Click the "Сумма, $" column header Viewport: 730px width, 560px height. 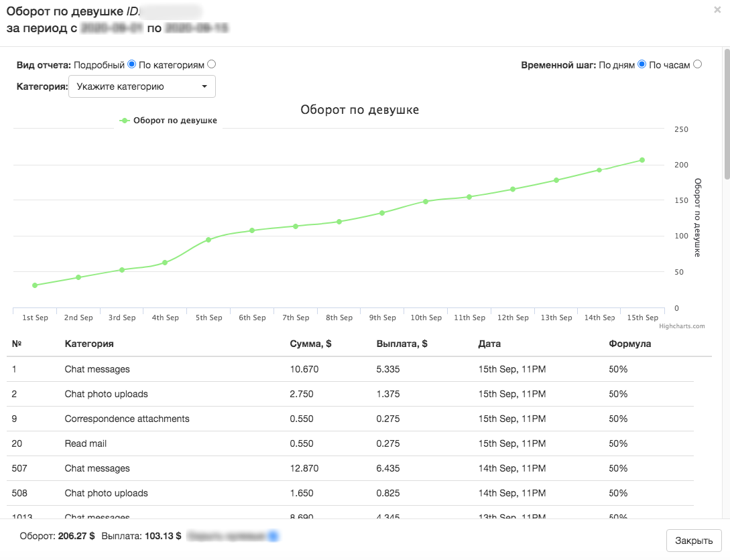[310, 344]
